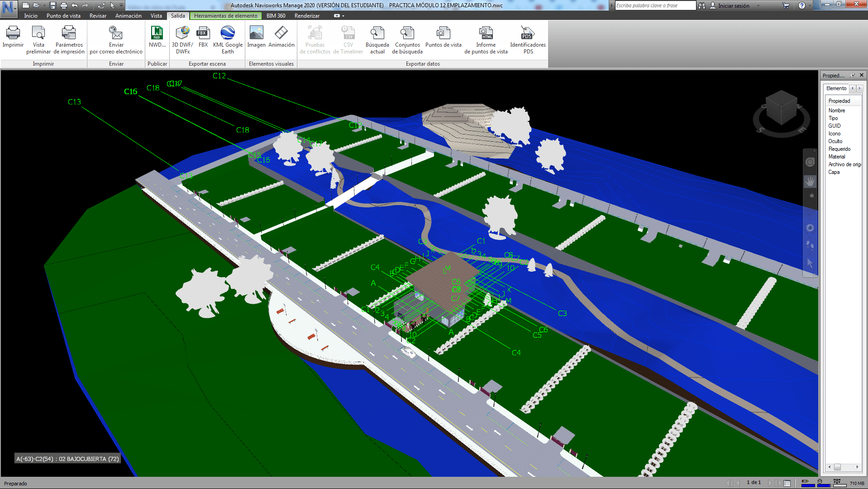
Task: Select Herramientas de elemento tab
Action: pos(225,16)
